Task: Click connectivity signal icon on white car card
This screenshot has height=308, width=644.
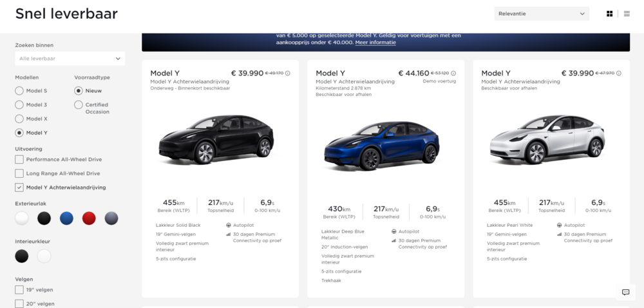Action: (560, 235)
